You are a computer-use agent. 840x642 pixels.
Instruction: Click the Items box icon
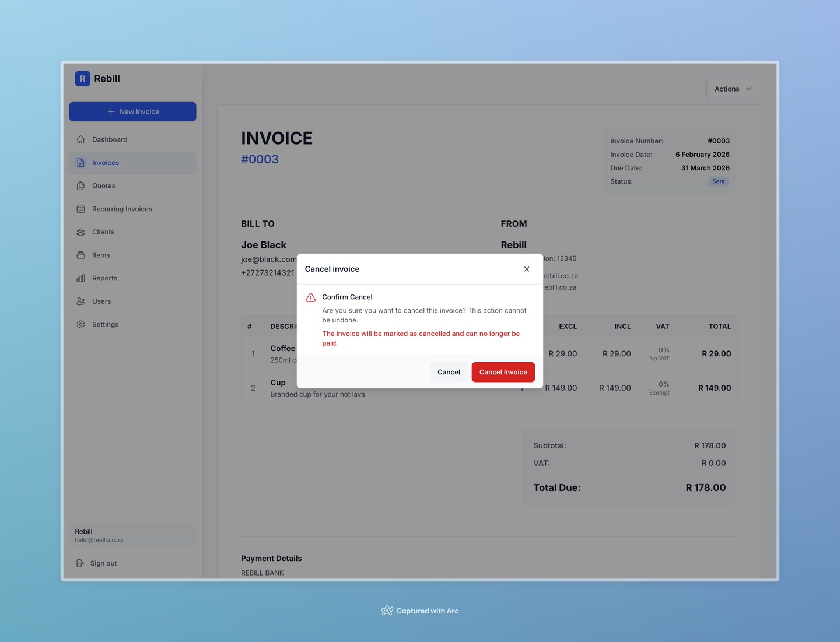[x=80, y=255]
